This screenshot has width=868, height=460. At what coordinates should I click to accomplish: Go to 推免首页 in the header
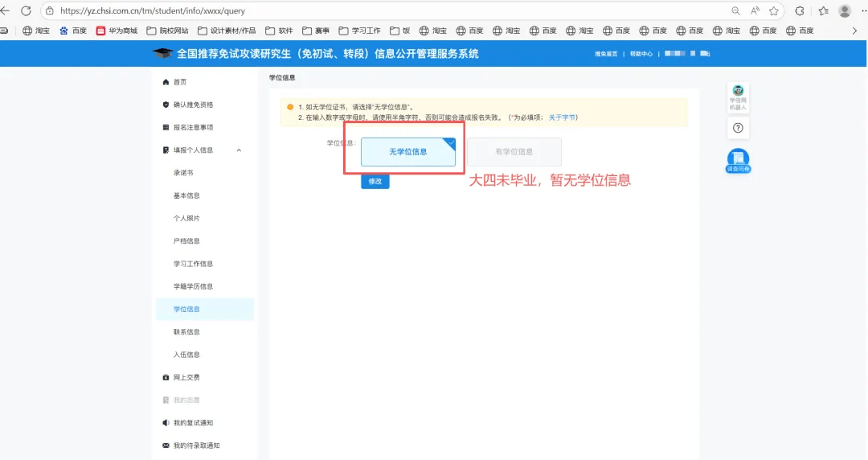pos(606,54)
